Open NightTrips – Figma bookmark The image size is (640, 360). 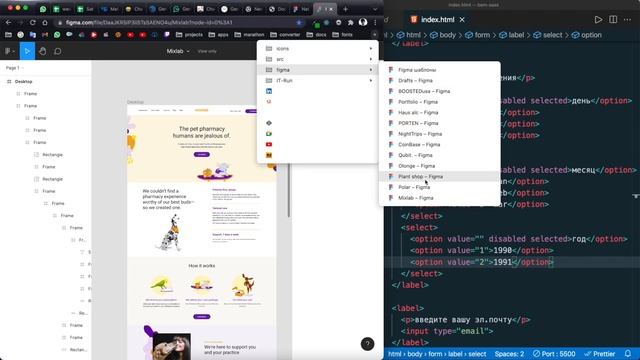click(440, 134)
